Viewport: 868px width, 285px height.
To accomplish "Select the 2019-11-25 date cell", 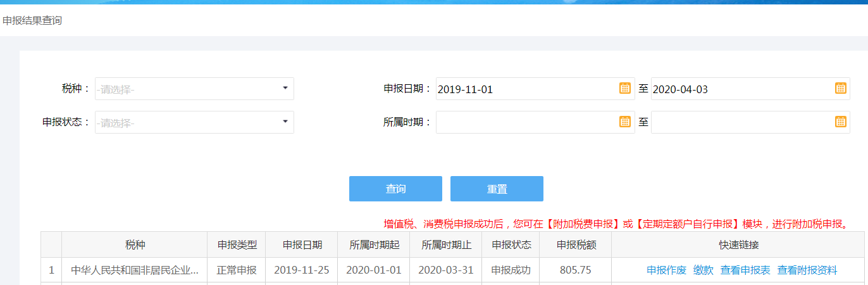I will [x=302, y=270].
